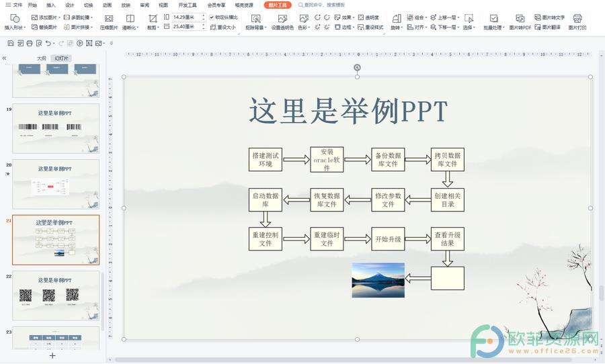Click the slideshow play icon in quick toolbar
The image size is (605, 364).
point(79,43)
